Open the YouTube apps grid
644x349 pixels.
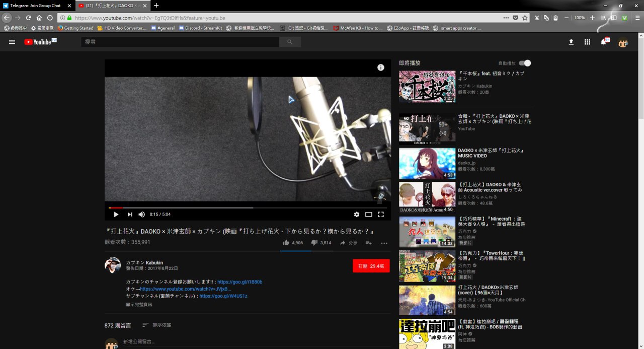tap(587, 42)
